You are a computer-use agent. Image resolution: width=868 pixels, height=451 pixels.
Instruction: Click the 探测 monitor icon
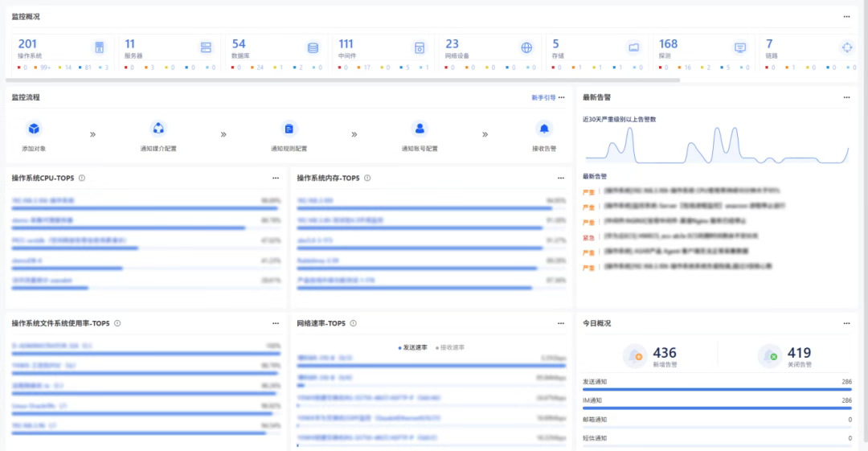[740, 47]
